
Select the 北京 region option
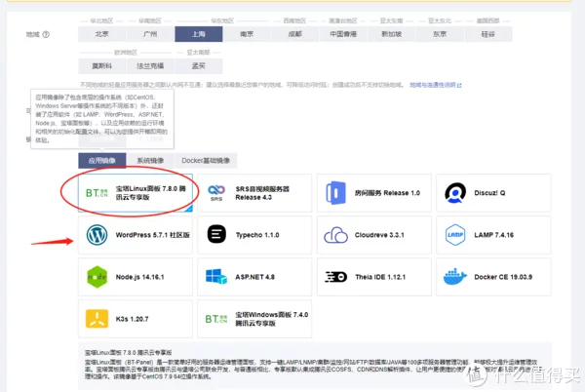(x=102, y=34)
